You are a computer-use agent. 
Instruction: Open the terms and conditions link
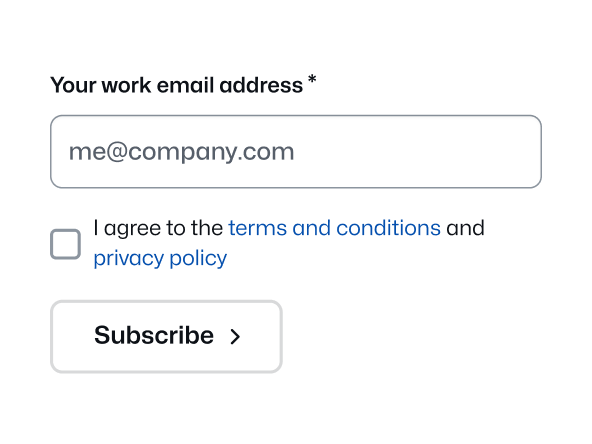pyautogui.click(x=335, y=228)
